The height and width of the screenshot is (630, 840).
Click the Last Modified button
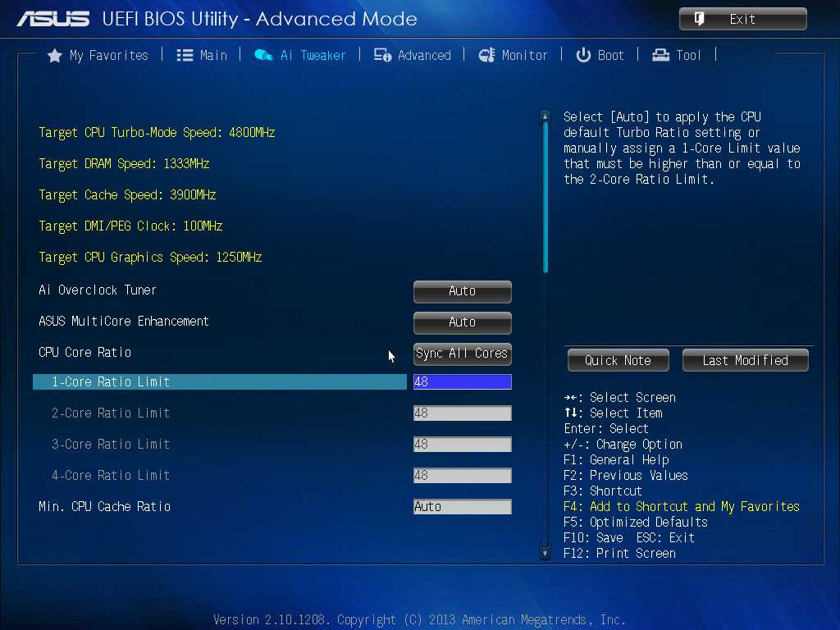pyautogui.click(x=745, y=361)
